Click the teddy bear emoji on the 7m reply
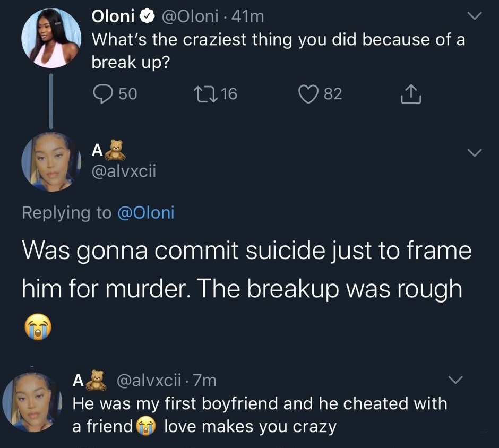The height and width of the screenshot is (448, 499). click(96, 380)
